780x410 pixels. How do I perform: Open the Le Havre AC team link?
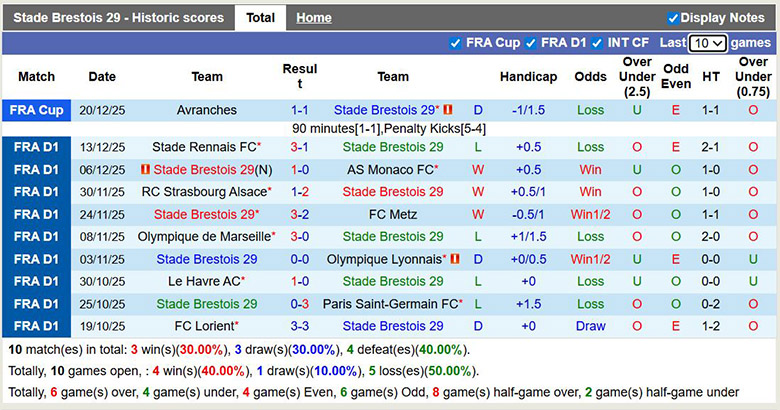click(204, 282)
